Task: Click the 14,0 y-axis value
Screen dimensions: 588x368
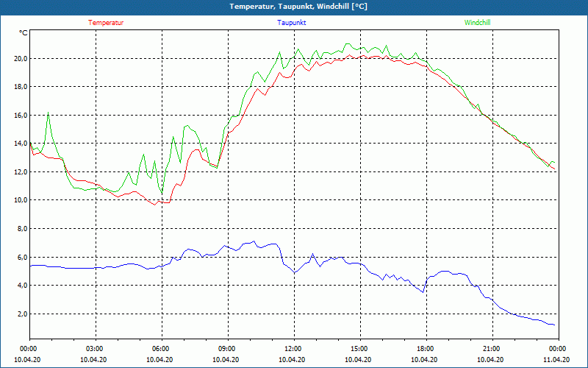Action: pyautogui.click(x=21, y=144)
